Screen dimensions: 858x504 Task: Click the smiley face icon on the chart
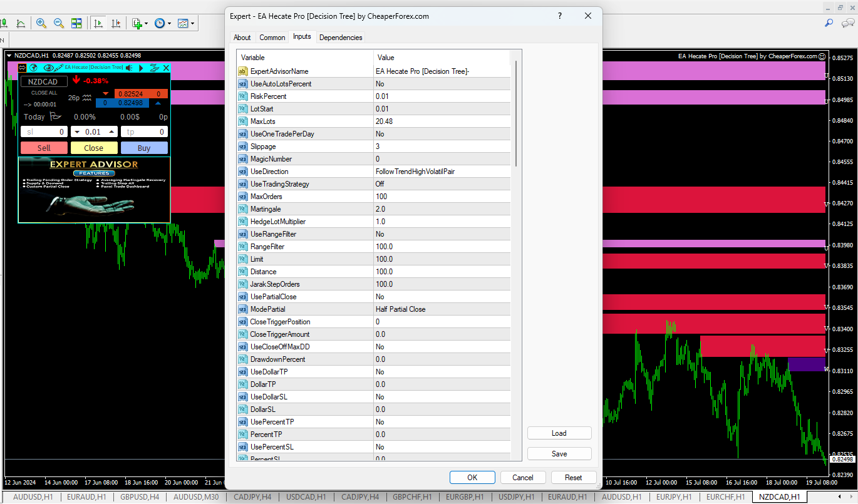coord(822,56)
